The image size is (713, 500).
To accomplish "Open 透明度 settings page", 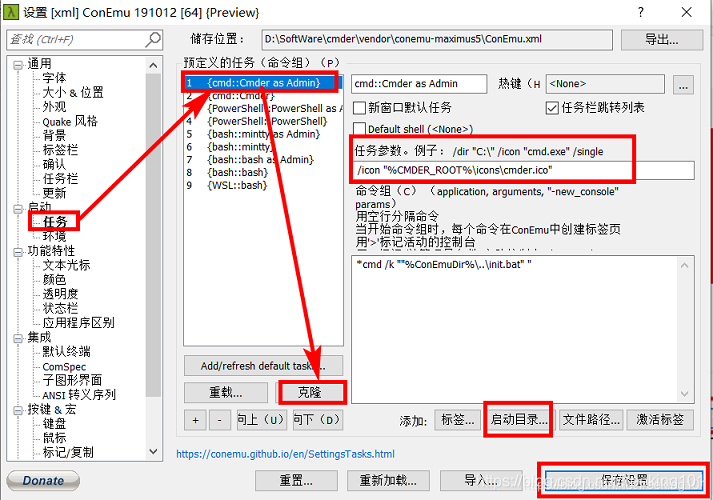I will [60, 294].
